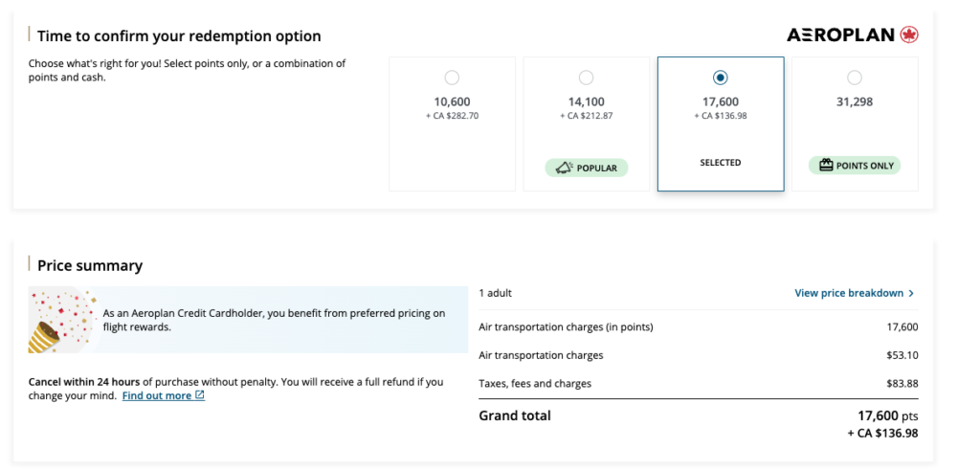Pick the 31,298 points-only radio button
The width and height of the screenshot is (980, 472).
click(x=854, y=78)
